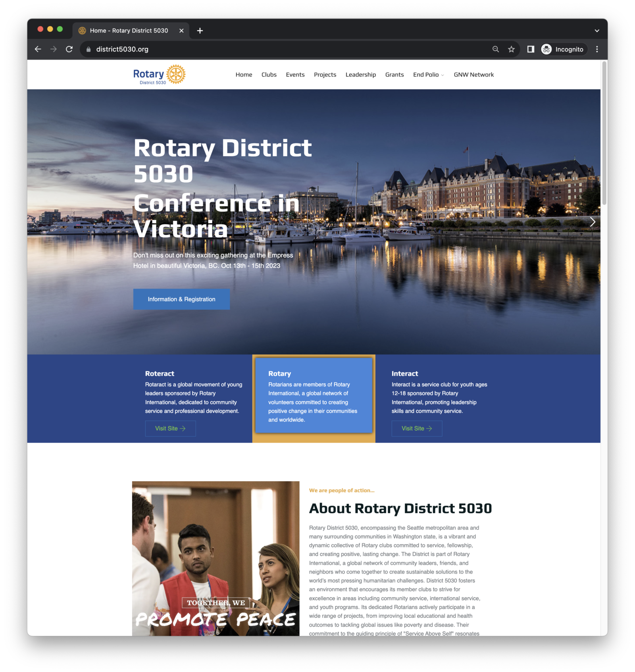
Task: Visit Site for Roteract
Action: tap(170, 429)
